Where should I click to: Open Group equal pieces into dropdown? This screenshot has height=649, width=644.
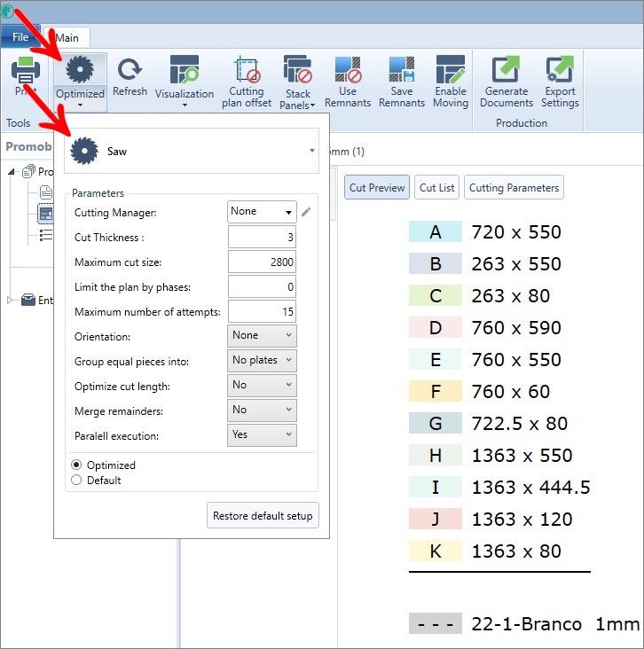tap(262, 361)
